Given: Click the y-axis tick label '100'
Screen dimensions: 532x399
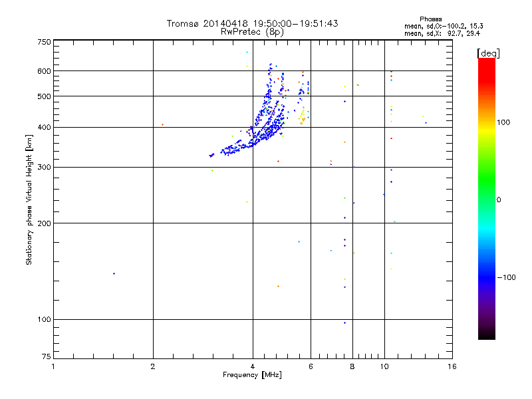Looking at the screenshot, I should 44,319.
